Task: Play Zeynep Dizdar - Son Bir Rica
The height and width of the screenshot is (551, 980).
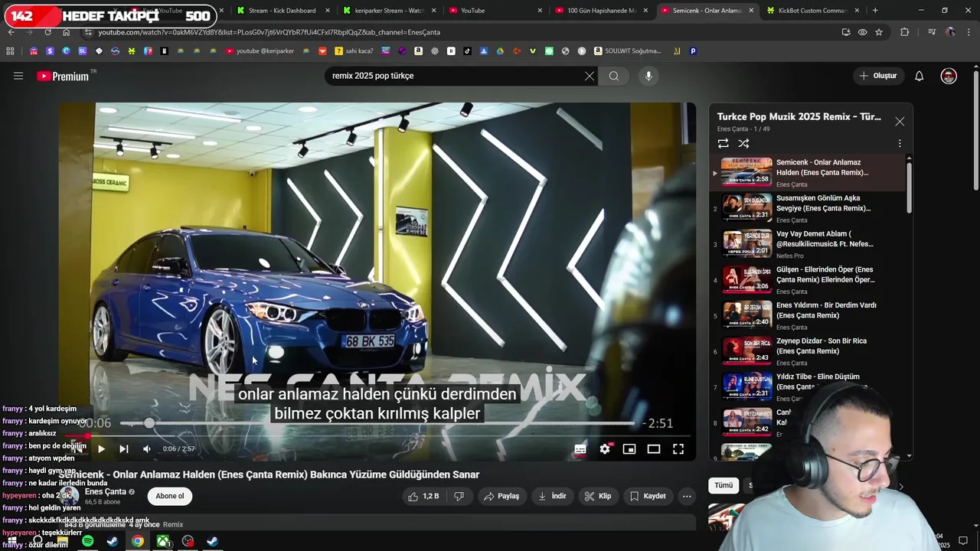Action: [x=808, y=351]
